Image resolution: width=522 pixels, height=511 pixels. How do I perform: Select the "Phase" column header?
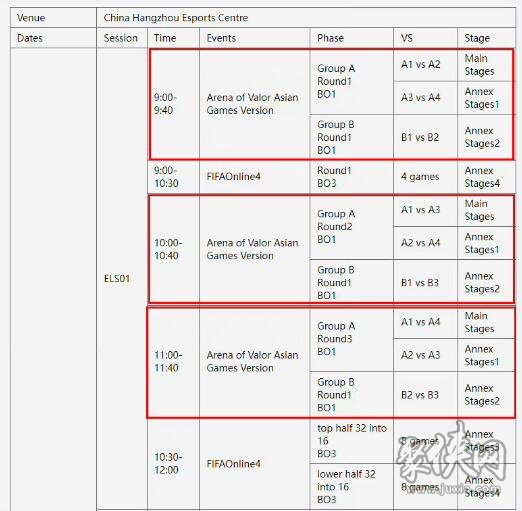click(x=352, y=38)
